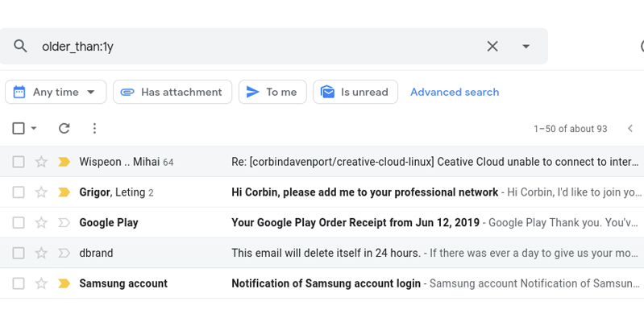Click the 1–50 of about 93 counter

pos(571,129)
